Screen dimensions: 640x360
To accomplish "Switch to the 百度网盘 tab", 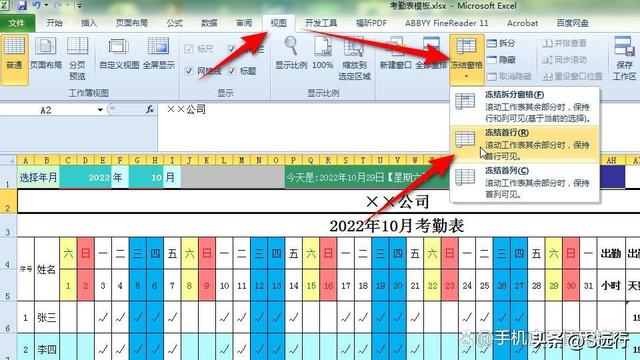I will coord(572,23).
